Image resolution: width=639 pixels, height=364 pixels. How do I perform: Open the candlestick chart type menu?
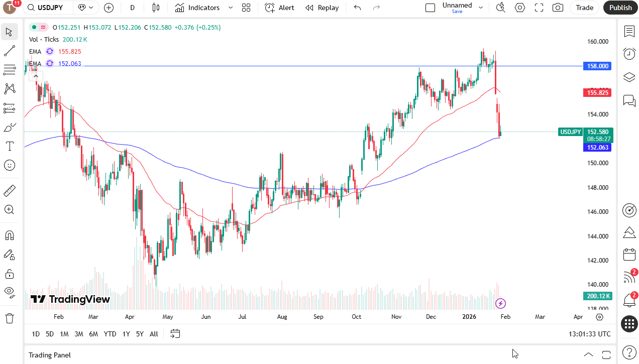coord(156,8)
